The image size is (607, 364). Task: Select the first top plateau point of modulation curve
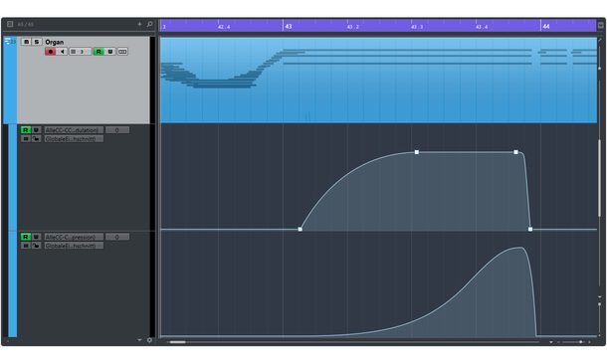pyautogui.click(x=417, y=152)
